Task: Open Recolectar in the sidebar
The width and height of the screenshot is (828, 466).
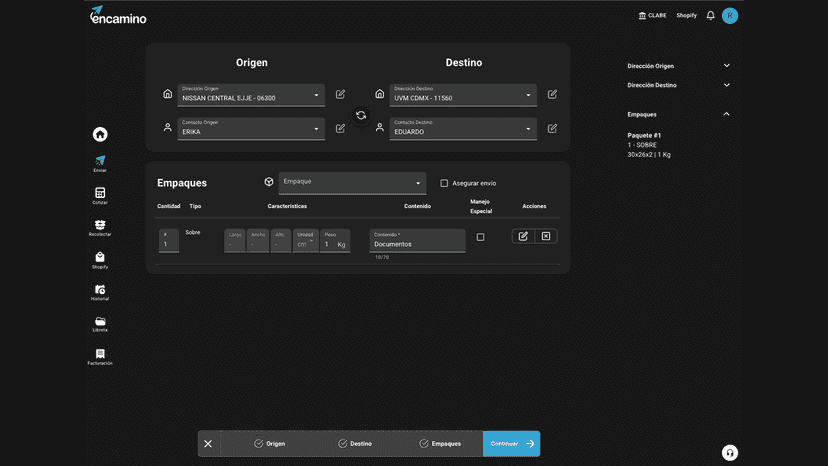Action: tap(100, 228)
